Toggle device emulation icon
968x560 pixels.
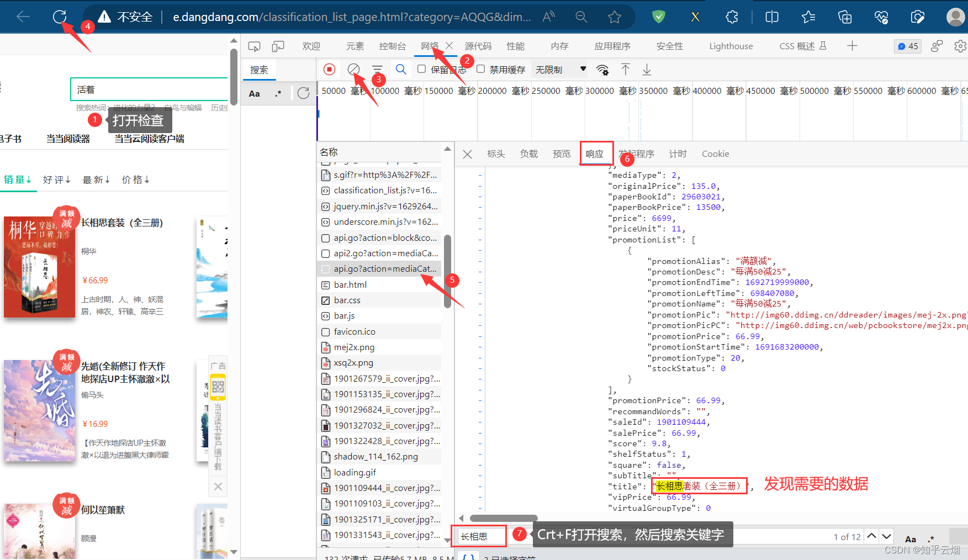click(278, 46)
